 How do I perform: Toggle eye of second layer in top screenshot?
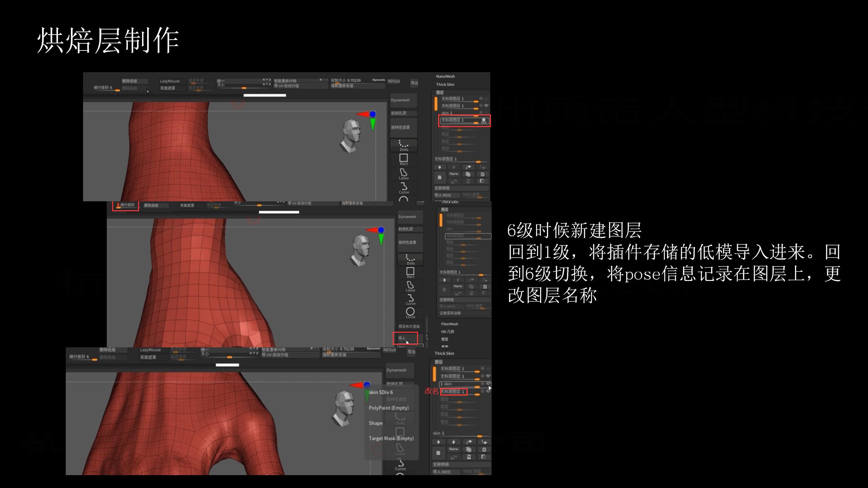[487, 105]
